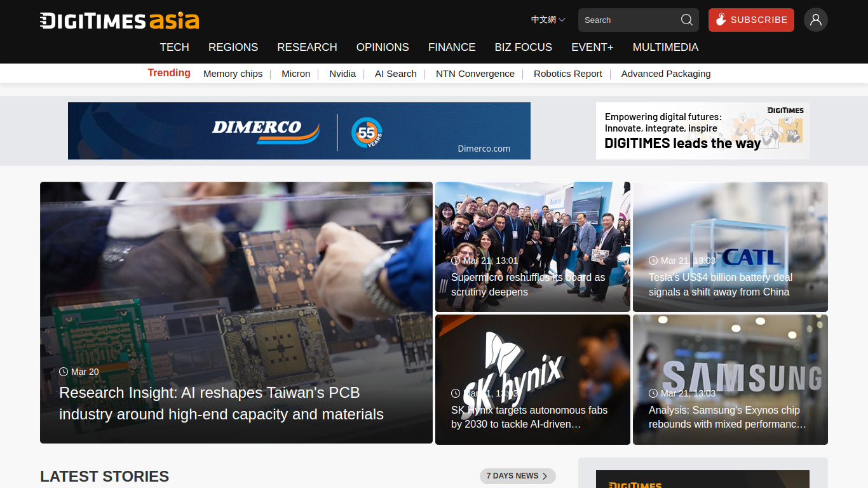Open the Research Insight PCB industry headline

tap(221, 403)
